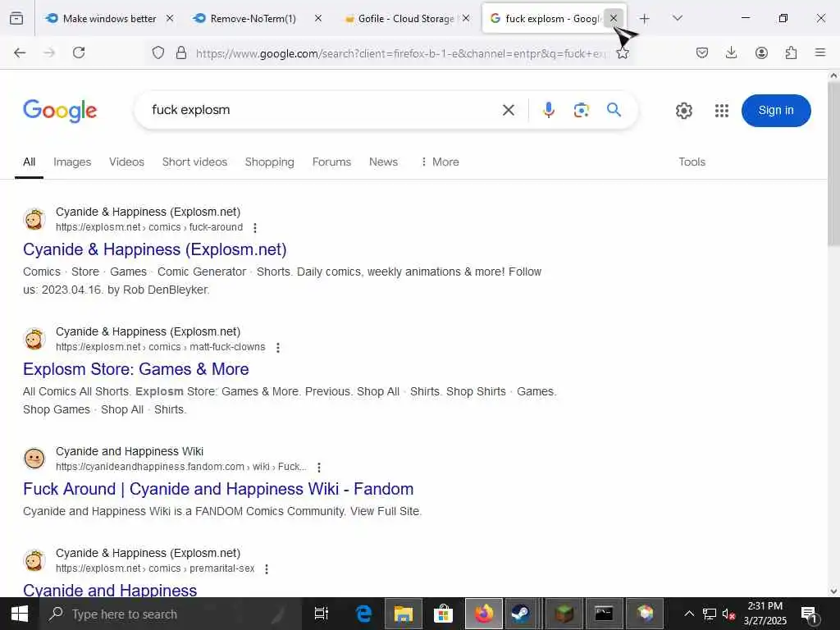840x630 pixels.
Task: Toggle the muted volume tray icon
Action: 728,614
